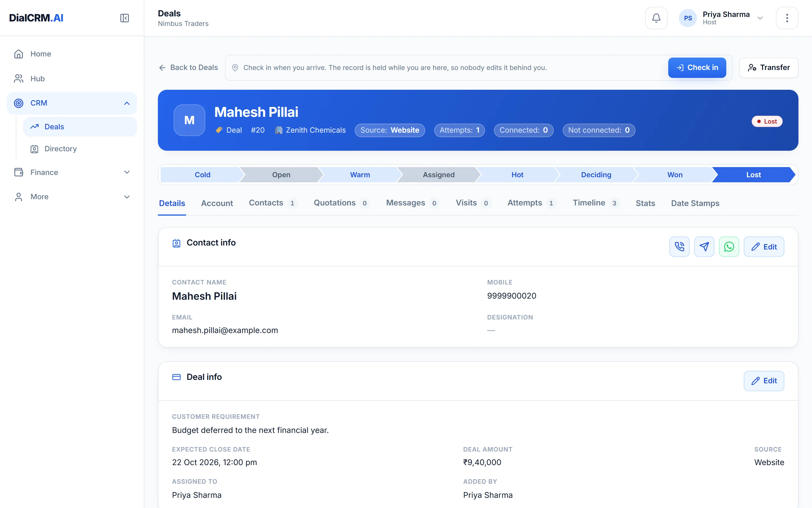Viewport: 812px width, 508px height.
Task: Click the Transfer button
Action: 768,67
